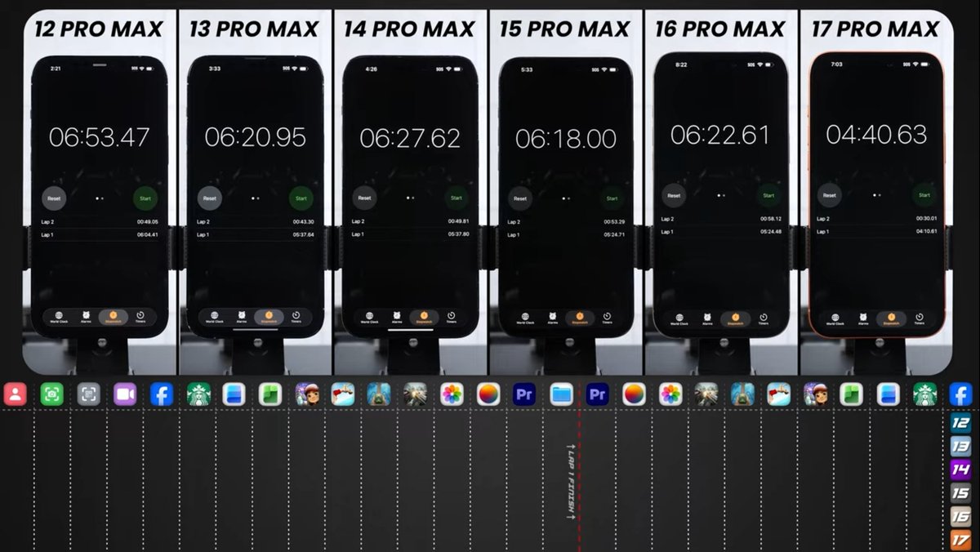This screenshot has width=980, height=552.
Task: Select Stopwatch tab on the 15 Pro Max
Action: coord(580,318)
